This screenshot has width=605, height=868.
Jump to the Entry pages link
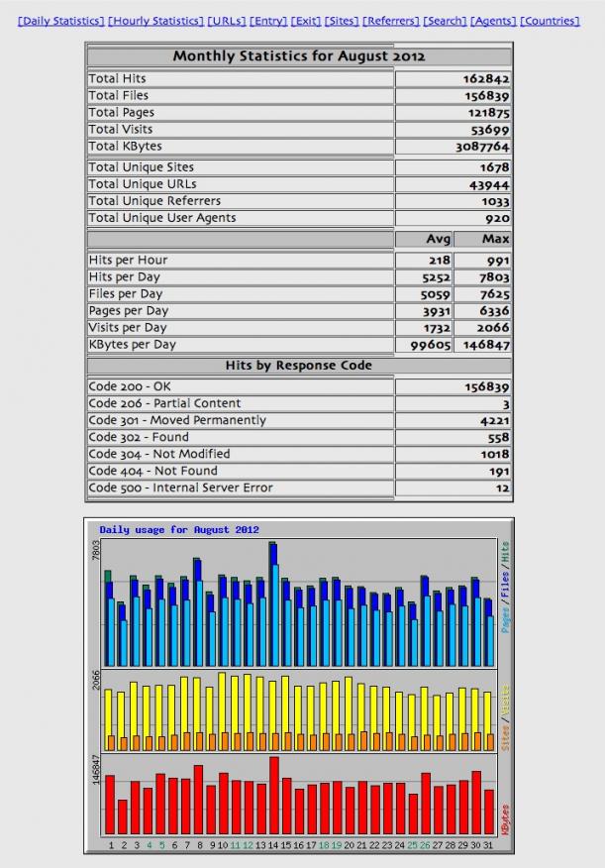268,21
